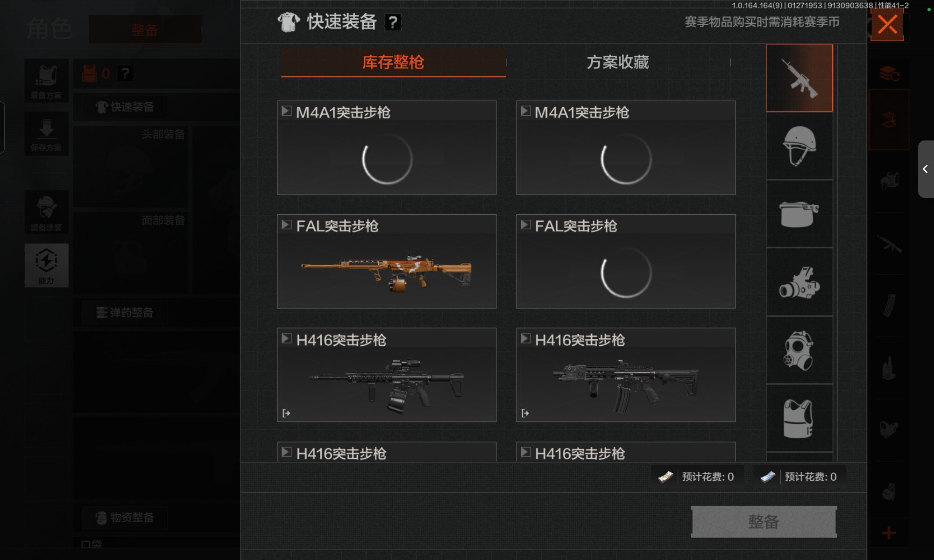Select the helmet category icon
934x560 pixels.
point(800,146)
